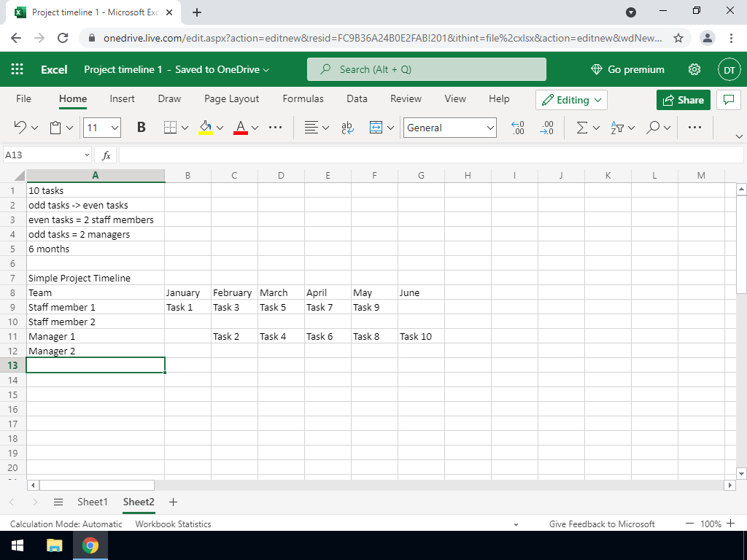This screenshot has width=747, height=560.
Task: Click the Paste clipboard icon
Action: (56, 128)
